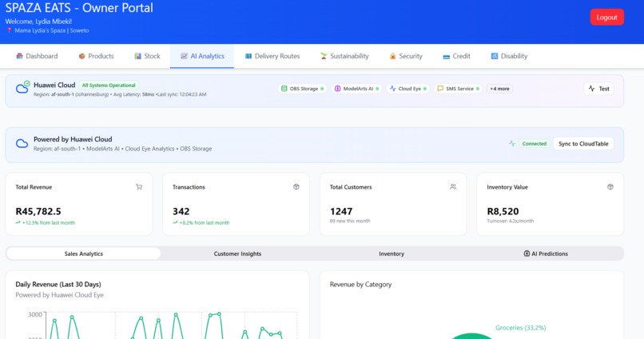Expand the +4 more services chip
644x339 pixels.
click(x=499, y=88)
